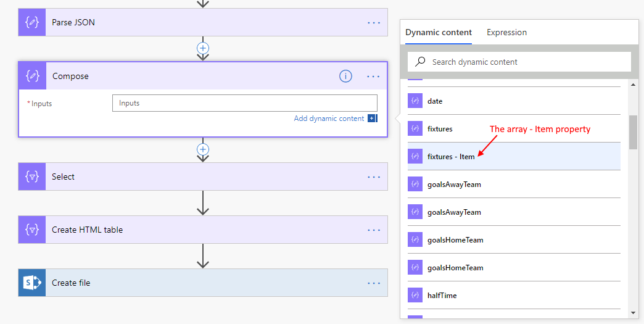
Task: Insert step with plus below Compose
Action: 203,149
